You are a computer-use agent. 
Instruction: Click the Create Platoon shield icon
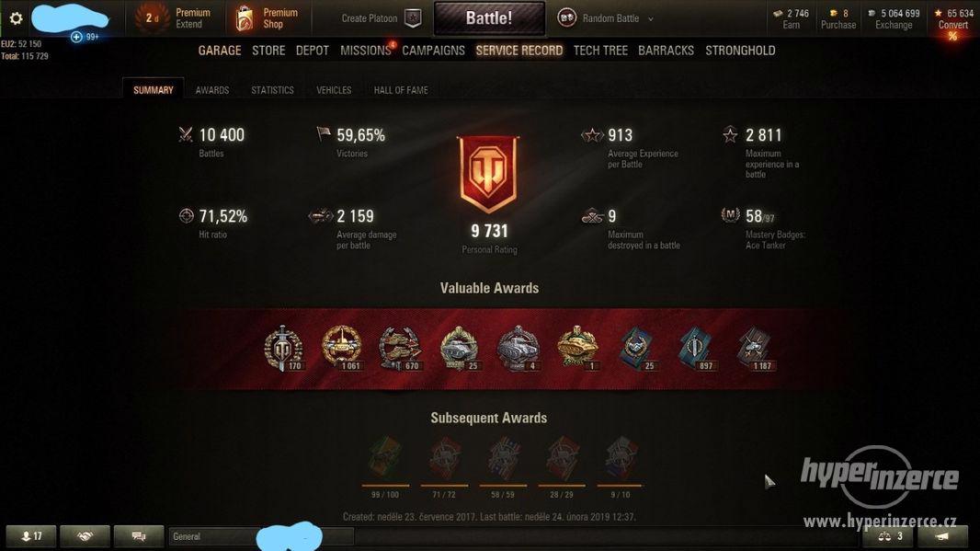pos(413,18)
